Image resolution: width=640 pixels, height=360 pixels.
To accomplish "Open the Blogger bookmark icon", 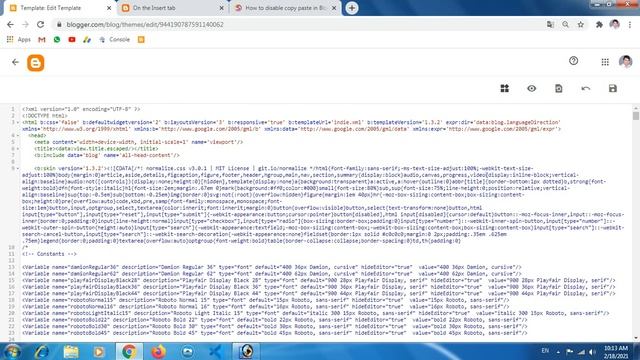I will click(x=141, y=40).
